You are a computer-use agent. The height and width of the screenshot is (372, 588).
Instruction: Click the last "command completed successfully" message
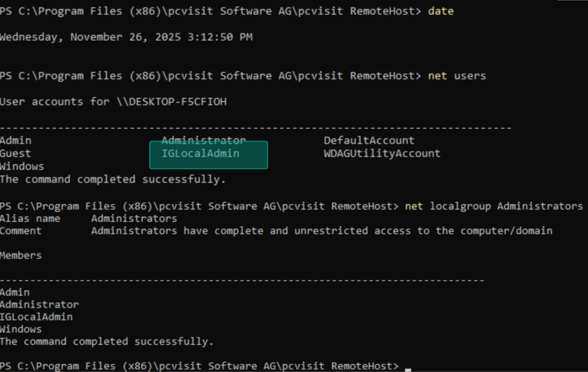point(106,342)
